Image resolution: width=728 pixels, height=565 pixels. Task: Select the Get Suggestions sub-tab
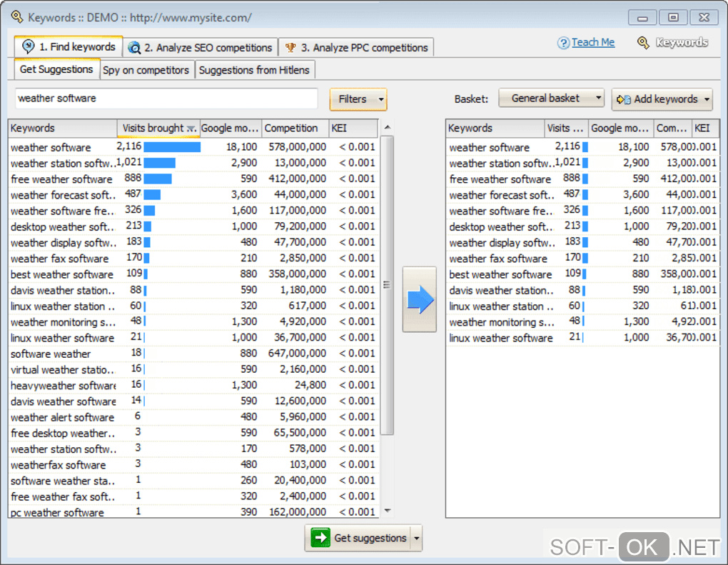pos(56,70)
